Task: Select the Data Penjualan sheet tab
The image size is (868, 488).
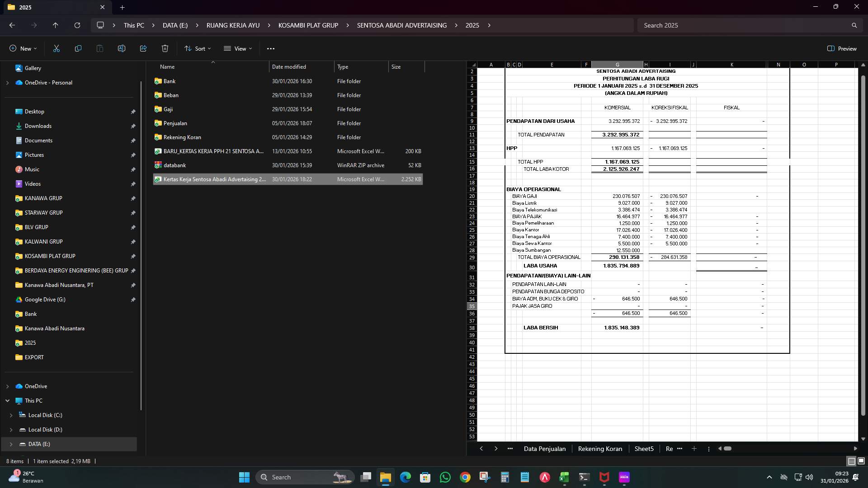Action: click(545, 449)
